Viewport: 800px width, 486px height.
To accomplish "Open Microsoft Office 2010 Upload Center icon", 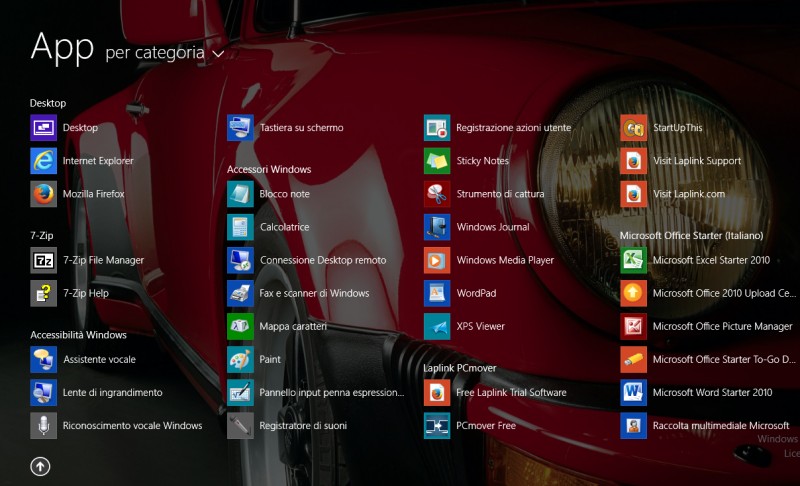I will (634, 293).
